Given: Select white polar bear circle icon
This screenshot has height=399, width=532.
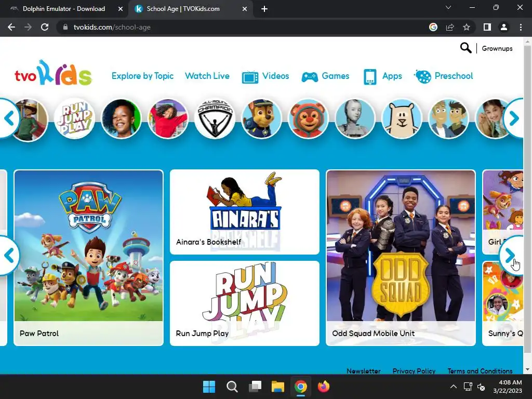Looking at the screenshot, I should pyautogui.click(x=402, y=119).
